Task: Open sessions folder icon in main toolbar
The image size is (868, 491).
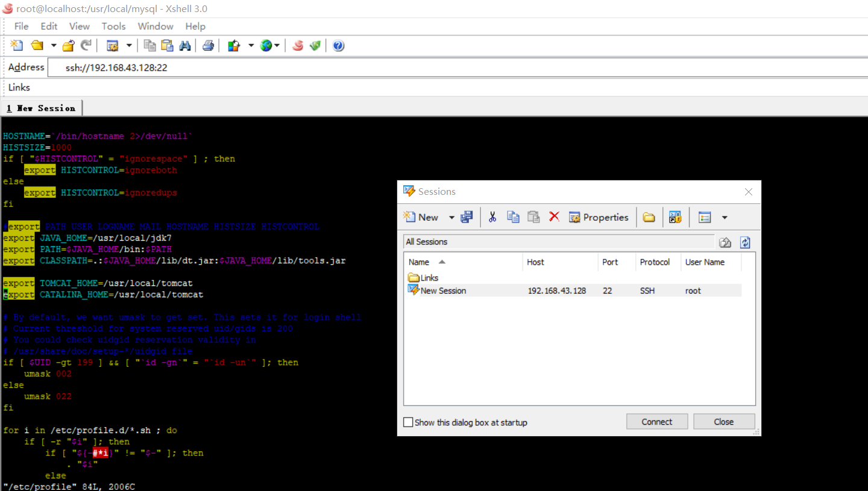Action: [x=37, y=45]
